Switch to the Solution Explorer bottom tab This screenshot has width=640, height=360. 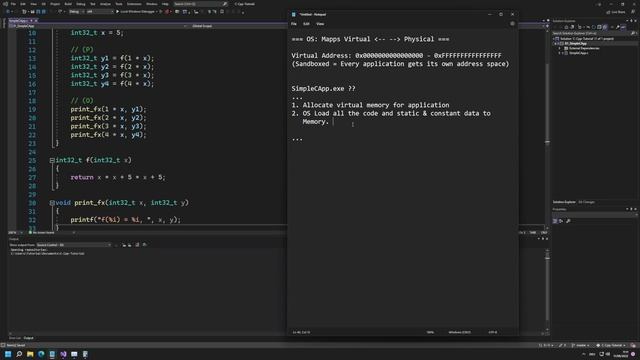(x=564, y=202)
